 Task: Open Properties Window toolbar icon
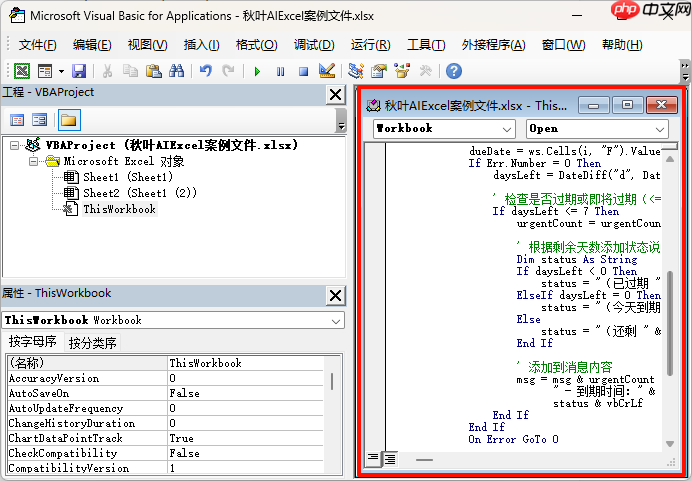tap(379, 71)
